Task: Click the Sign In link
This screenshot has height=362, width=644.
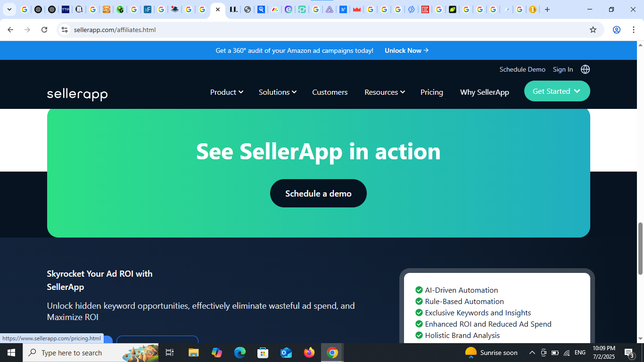Action: [x=563, y=69]
